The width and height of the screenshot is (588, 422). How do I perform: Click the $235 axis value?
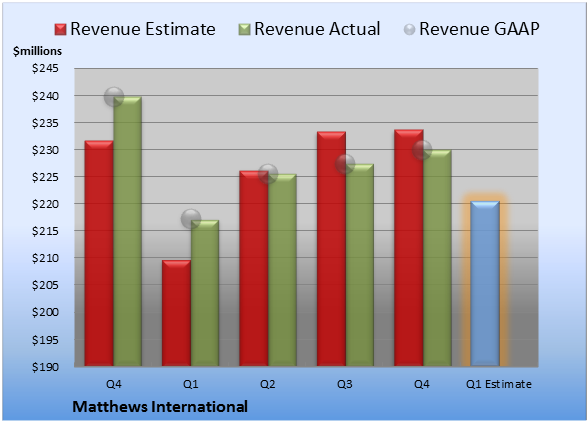pyautogui.click(x=45, y=123)
